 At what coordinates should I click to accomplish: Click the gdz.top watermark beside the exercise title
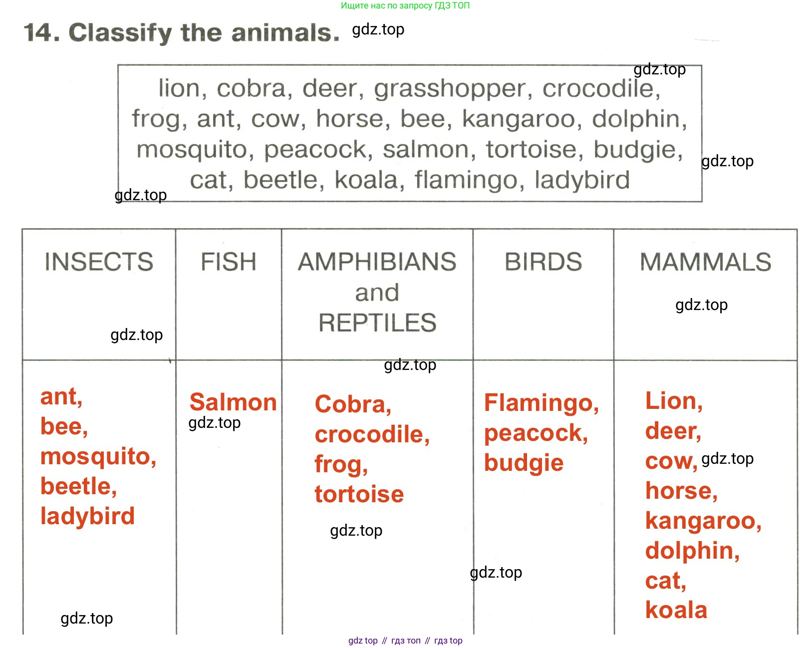(378, 29)
